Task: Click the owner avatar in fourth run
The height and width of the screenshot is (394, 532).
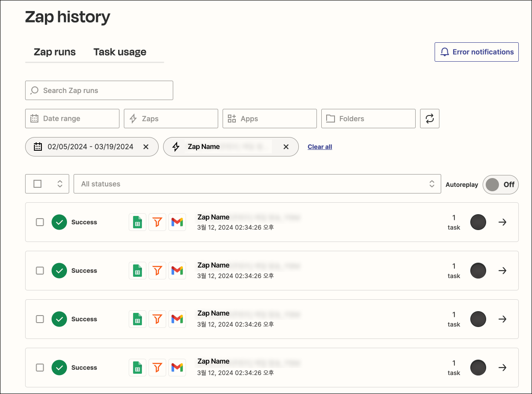Action: (x=478, y=368)
